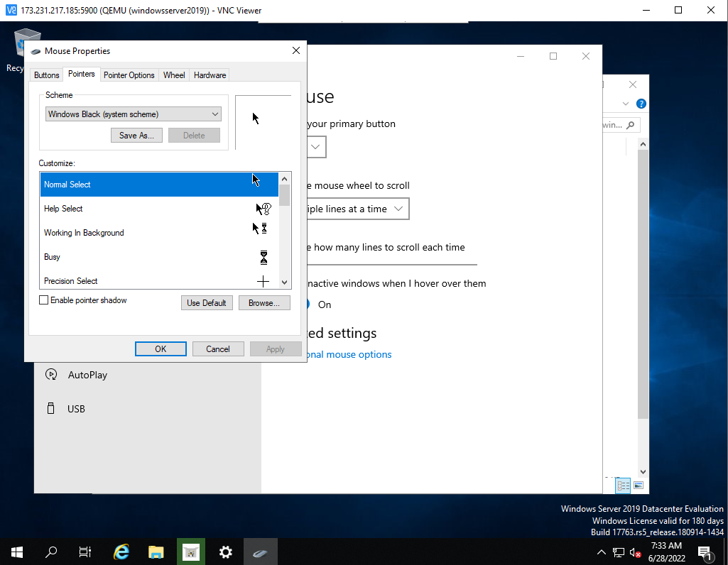Click the green taskbar app icon
Image resolution: width=728 pixels, height=565 pixels.
191,552
